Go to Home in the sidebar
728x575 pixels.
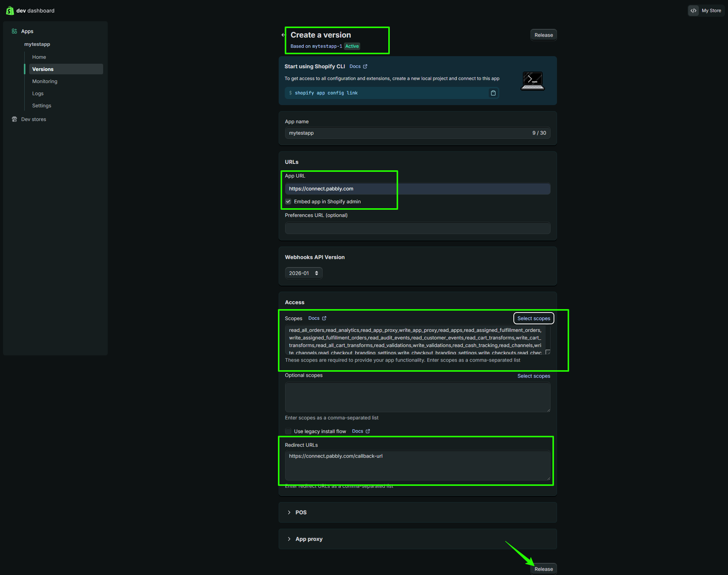39,57
